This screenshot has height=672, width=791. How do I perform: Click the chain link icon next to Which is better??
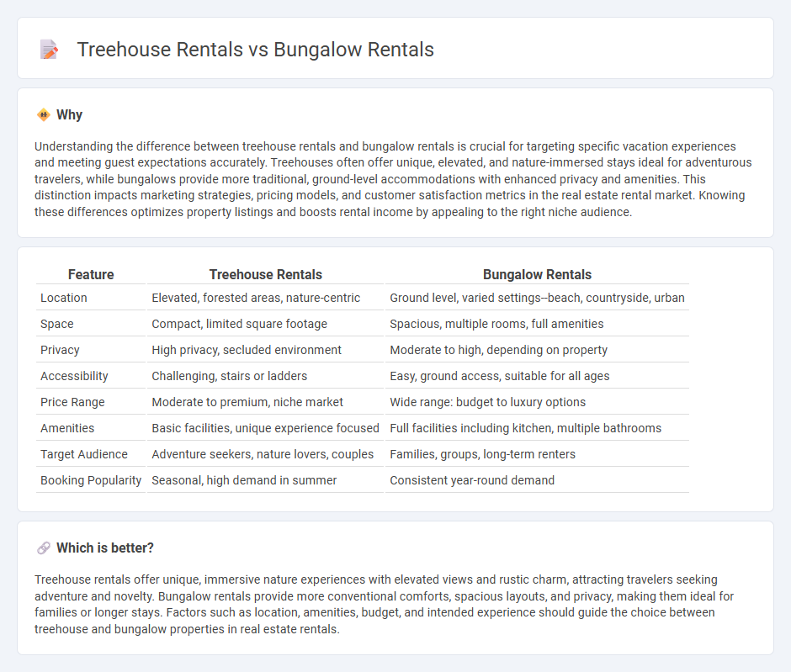coord(44,548)
